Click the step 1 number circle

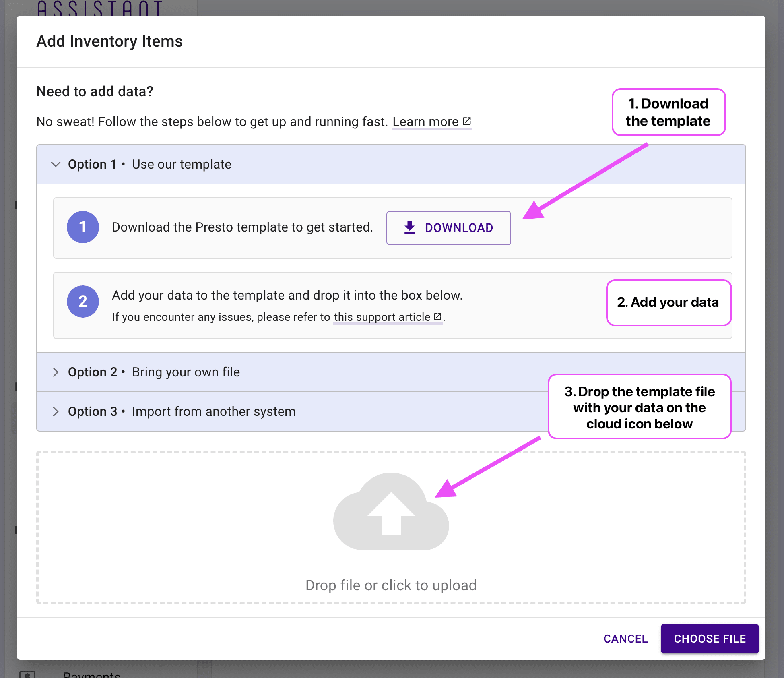(83, 227)
